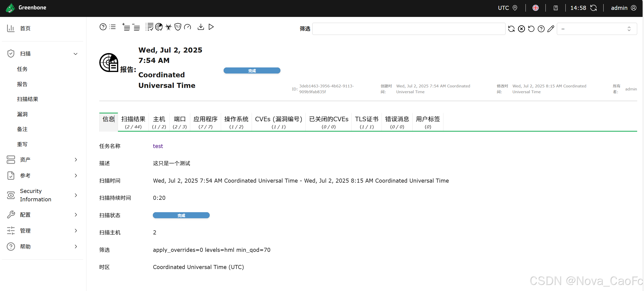This screenshot has height=291, width=644.
Task: Remove report from assets minus-list icon
Action: (136, 27)
